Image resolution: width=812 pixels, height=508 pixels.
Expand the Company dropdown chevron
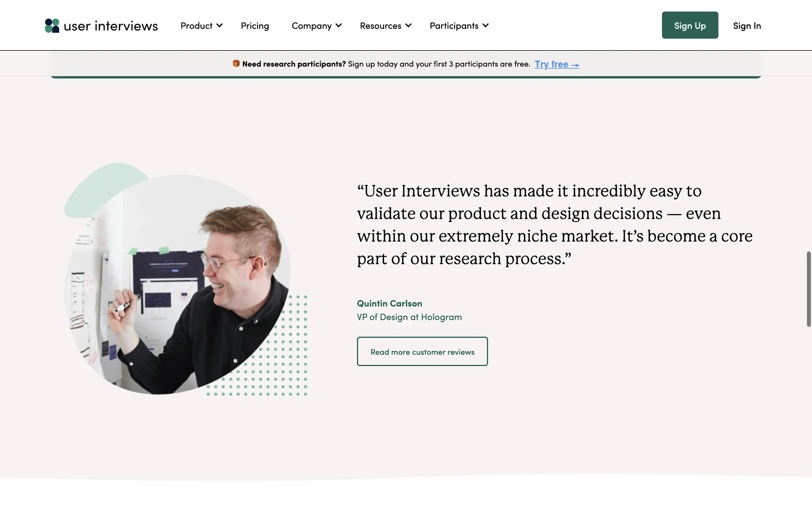pos(339,25)
